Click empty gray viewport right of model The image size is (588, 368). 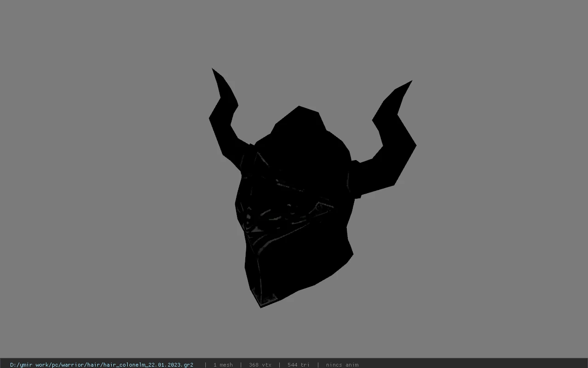point(501,184)
